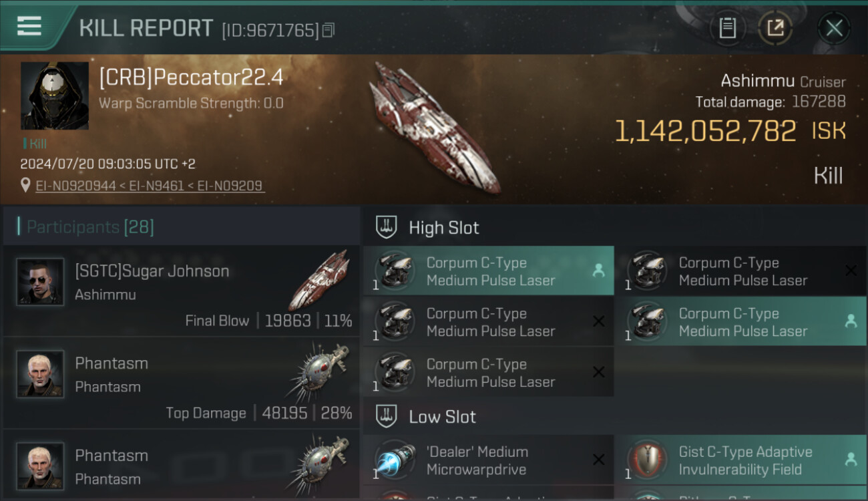This screenshot has height=501, width=868.
Task: Select Gist C-Type Adaptive Invulnerability Field
Action: tap(741, 460)
